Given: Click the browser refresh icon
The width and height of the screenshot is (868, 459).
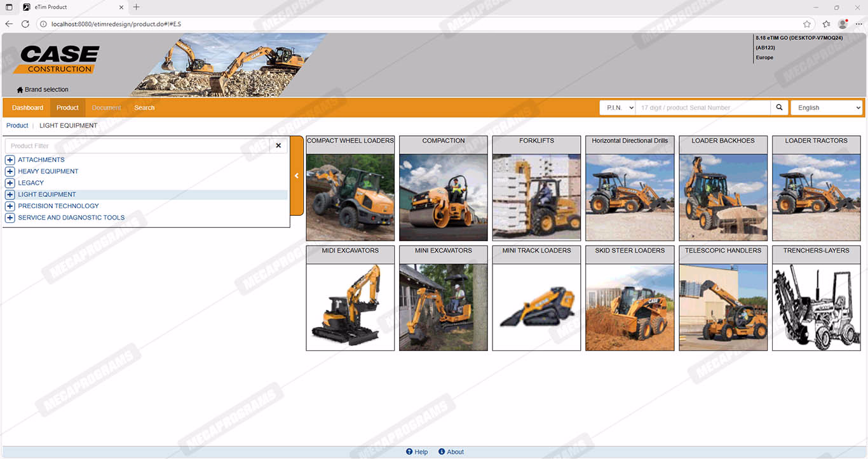Looking at the screenshot, I should click(x=25, y=24).
